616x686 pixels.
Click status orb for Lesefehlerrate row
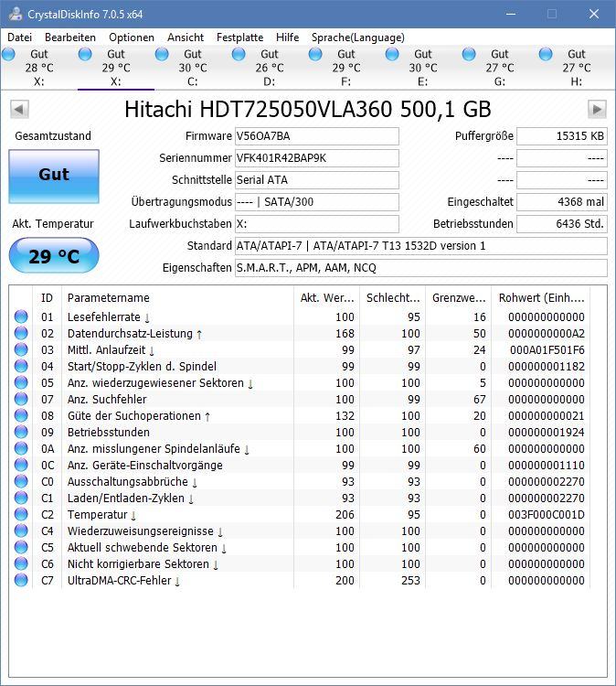pos(21,316)
